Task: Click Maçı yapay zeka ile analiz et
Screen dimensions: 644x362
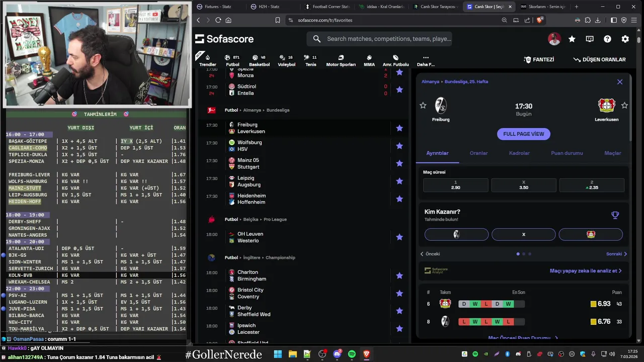Action: click(586, 270)
